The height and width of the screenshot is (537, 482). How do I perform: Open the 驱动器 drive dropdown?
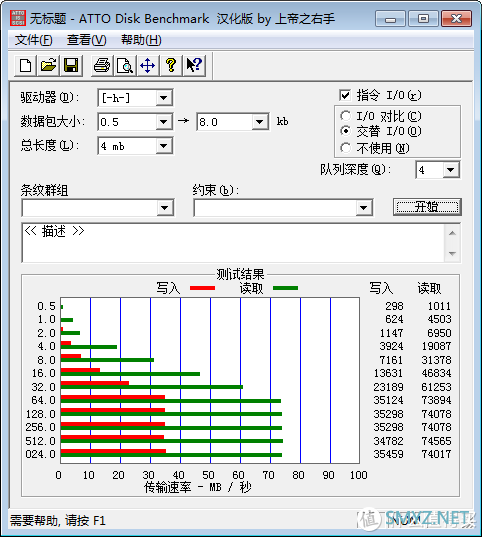[163, 98]
